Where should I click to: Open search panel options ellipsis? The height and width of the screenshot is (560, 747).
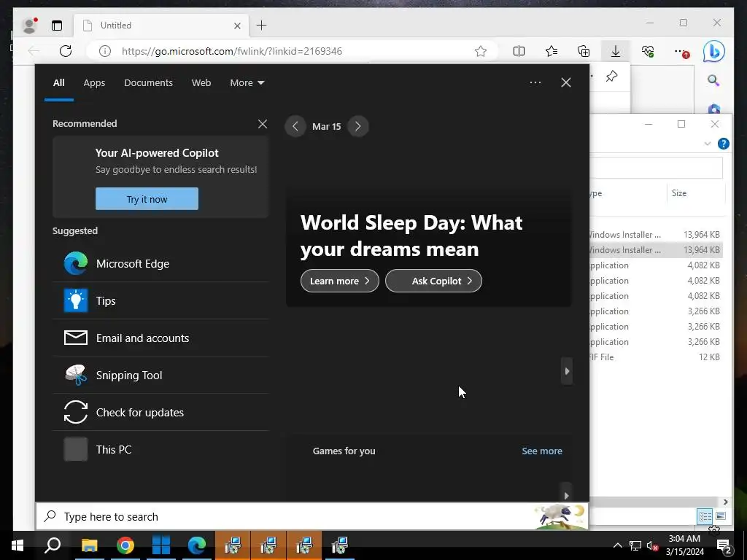pos(535,82)
